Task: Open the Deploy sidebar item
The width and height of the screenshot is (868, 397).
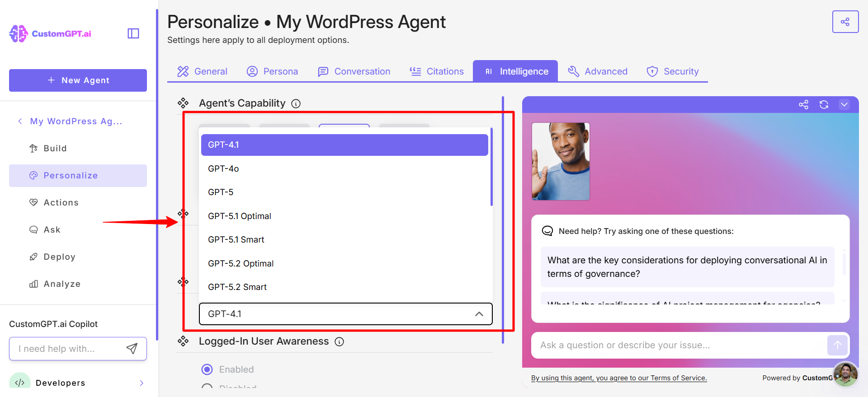Action: point(78,257)
